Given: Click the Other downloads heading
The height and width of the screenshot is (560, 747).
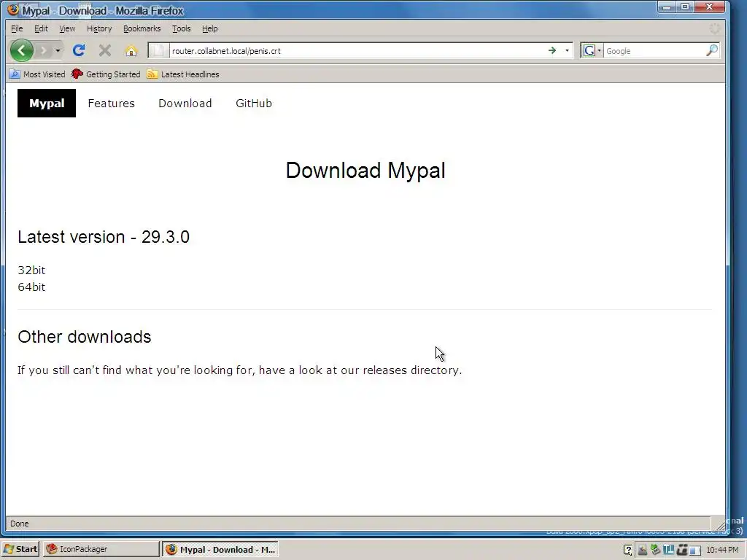Looking at the screenshot, I should pyautogui.click(x=85, y=337).
